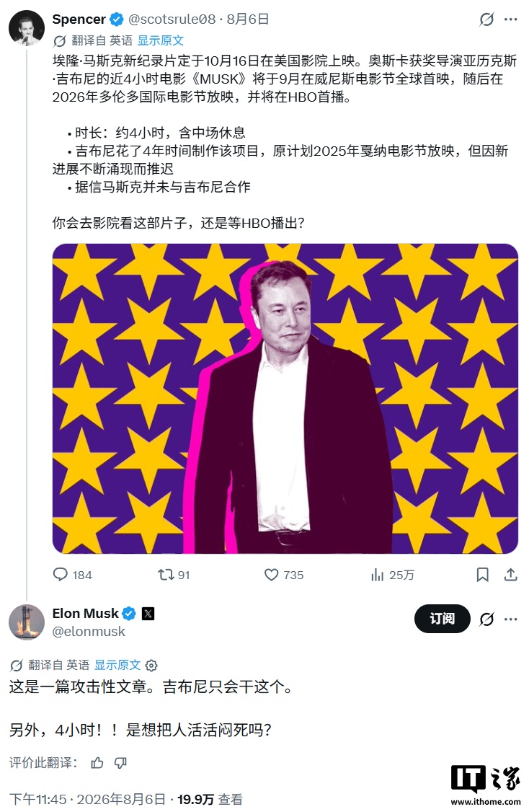
Task: Open more options on Spencer's tweet
Action: pyautogui.click(x=510, y=19)
